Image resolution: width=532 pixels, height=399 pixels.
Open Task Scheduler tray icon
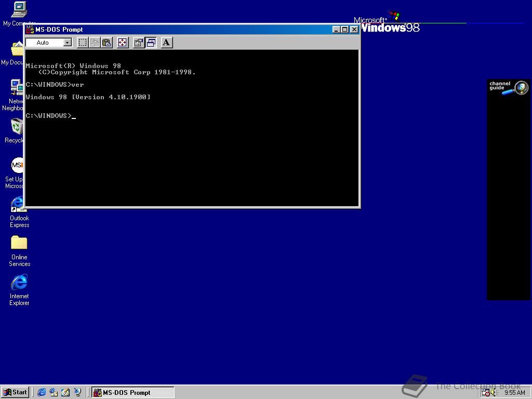[x=486, y=393]
